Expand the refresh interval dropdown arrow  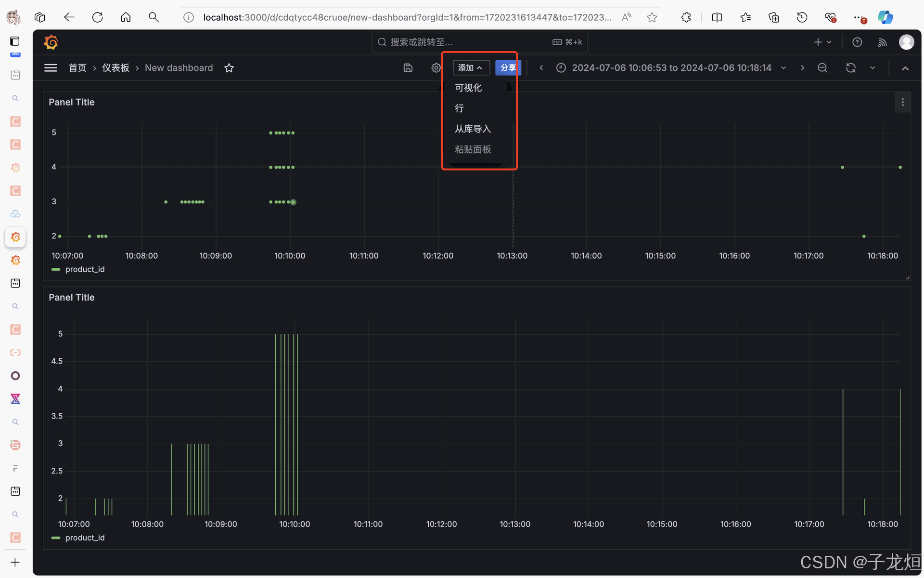(873, 68)
